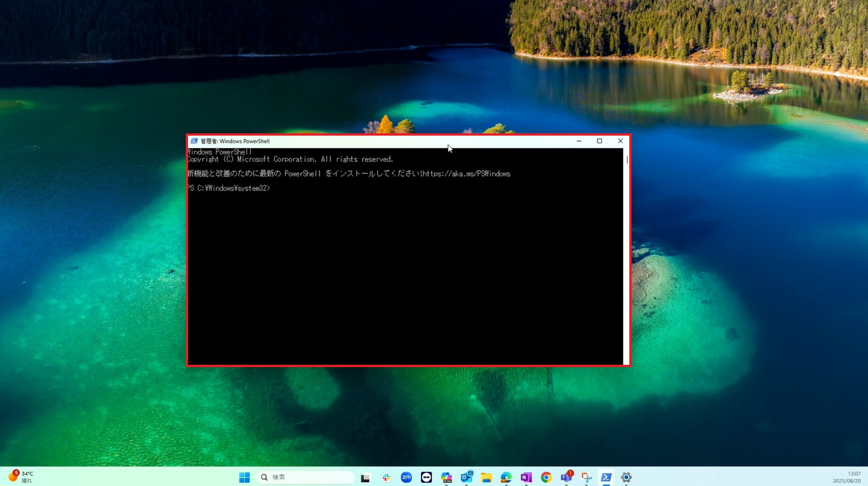The image size is (868, 486).
Task: Open the weather widget showing 34°C
Action: [x=21, y=477]
